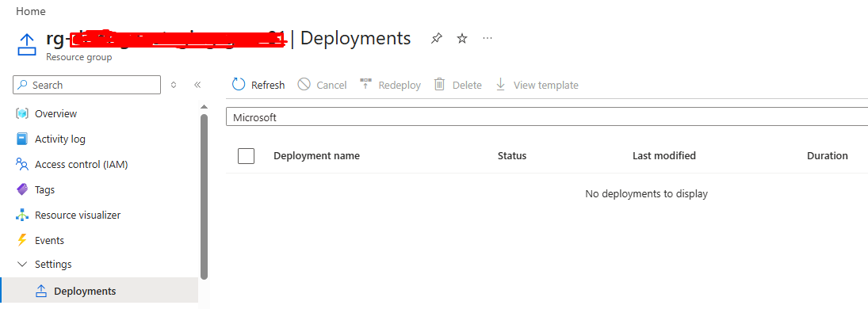Click the 'No deployments to display' message
Screen dimensions: 868x309
click(x=646, y=194)
